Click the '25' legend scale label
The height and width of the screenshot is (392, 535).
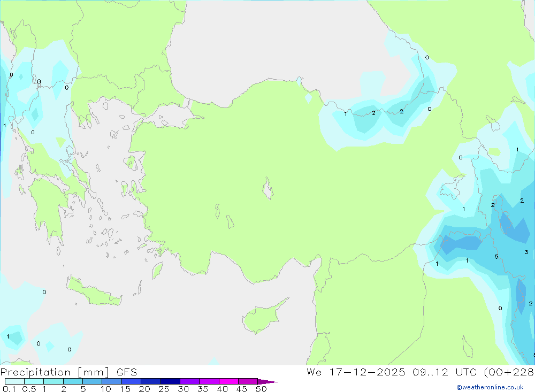(x=164, y=389)
